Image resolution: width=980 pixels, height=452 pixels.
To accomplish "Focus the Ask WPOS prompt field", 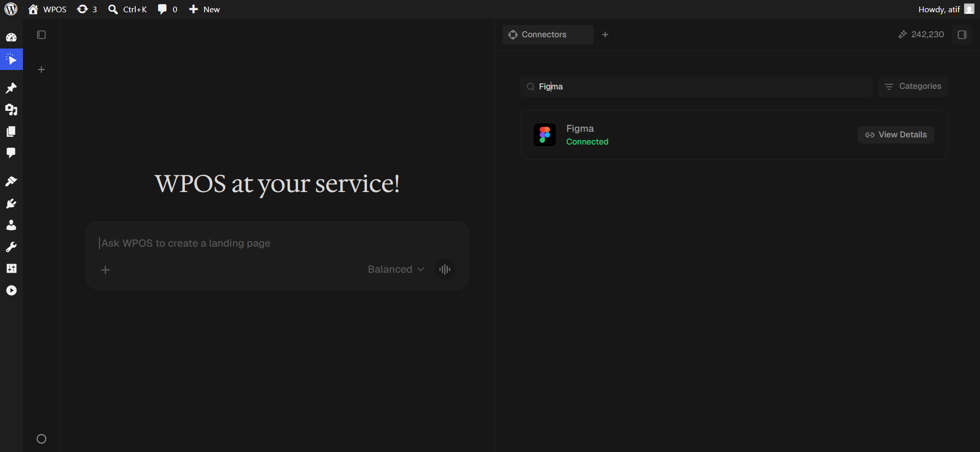I will click(x=277, y=243).
